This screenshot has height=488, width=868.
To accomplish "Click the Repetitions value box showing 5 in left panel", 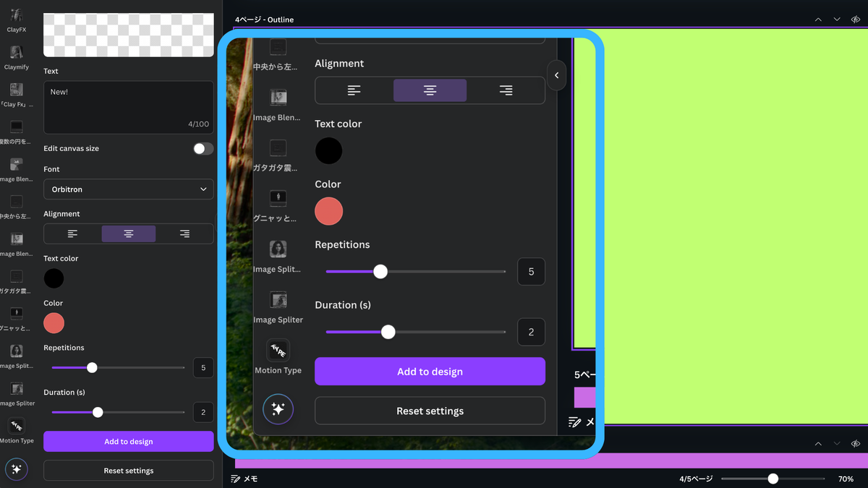I will (203, 368).
